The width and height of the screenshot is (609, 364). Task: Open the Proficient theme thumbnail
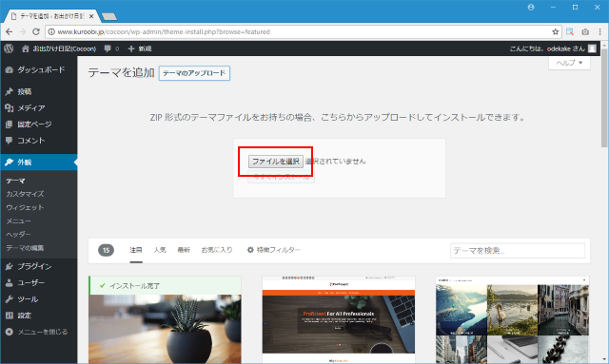click(339, 319)
